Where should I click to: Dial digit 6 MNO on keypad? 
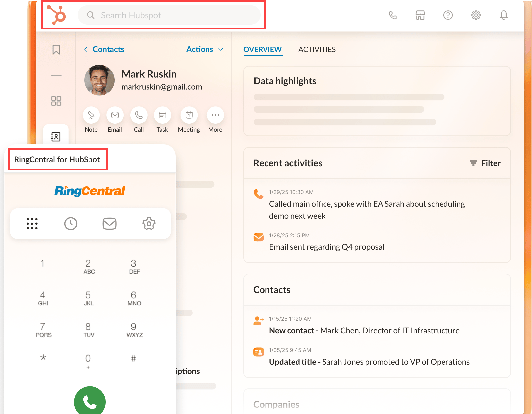134,298
